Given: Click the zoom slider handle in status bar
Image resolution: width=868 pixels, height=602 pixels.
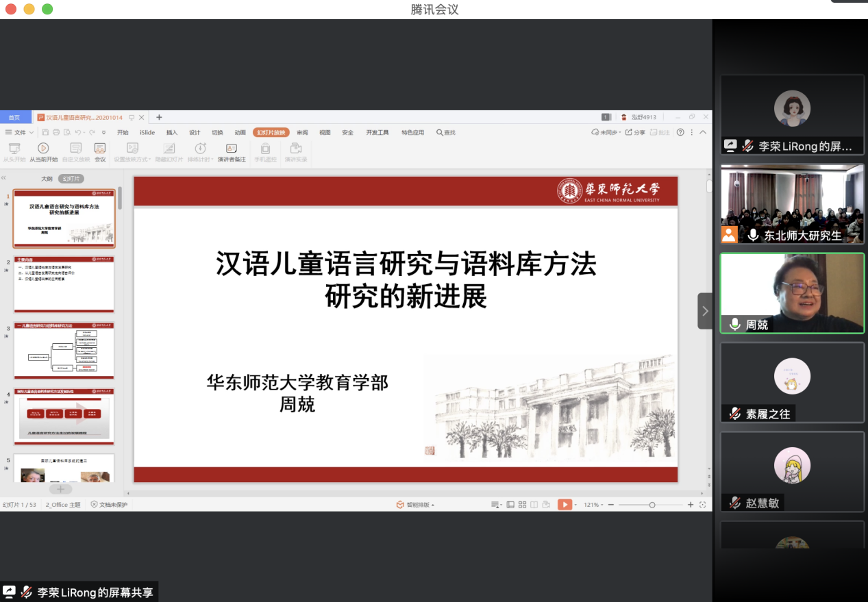Looking at the screenshot, I should pyautogui.click(x=652, y=505).
